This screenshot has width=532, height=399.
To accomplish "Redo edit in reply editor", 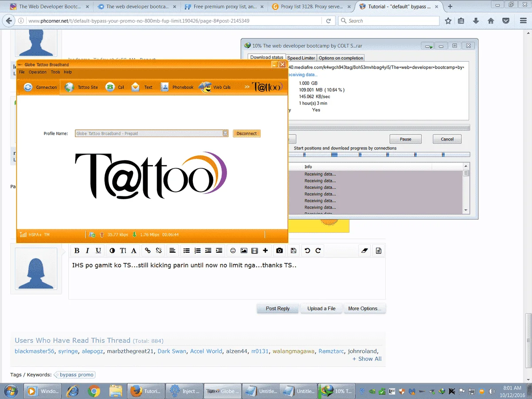I will tap(318, 250).
